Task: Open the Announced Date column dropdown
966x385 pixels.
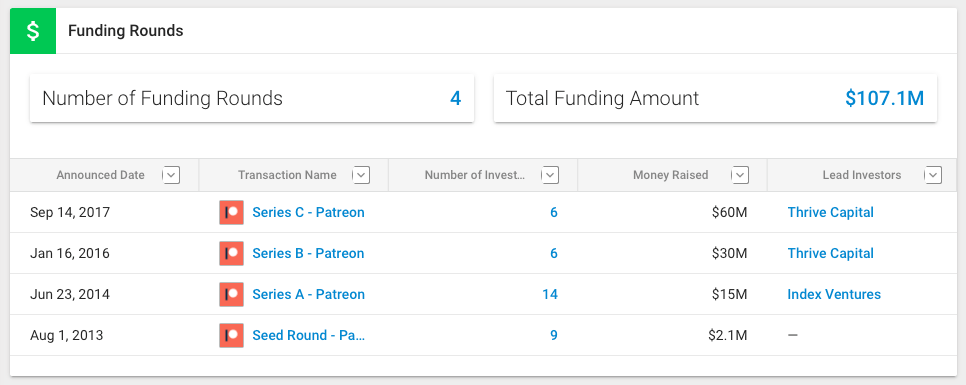Action: tap(172, 175)
